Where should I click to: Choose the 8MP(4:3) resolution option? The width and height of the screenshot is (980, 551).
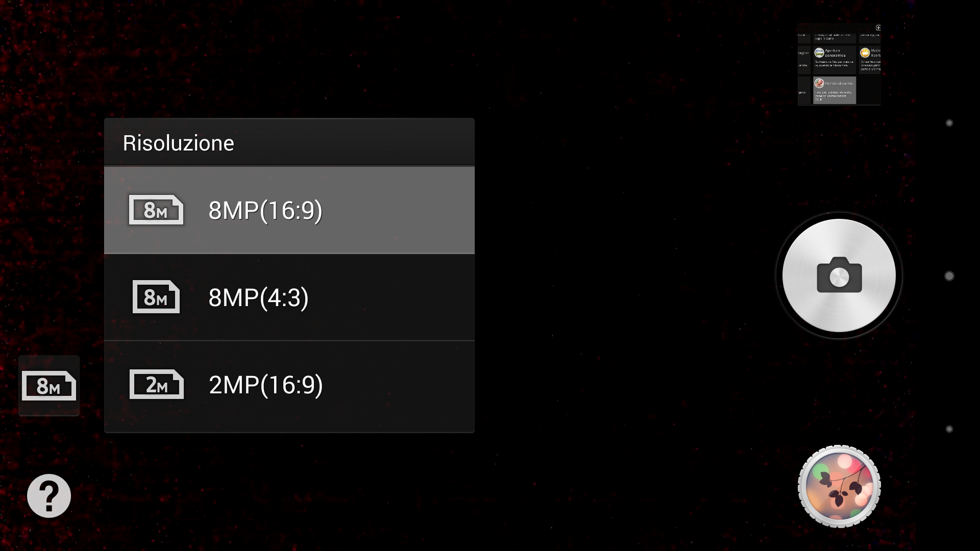[x=289, y=297]
